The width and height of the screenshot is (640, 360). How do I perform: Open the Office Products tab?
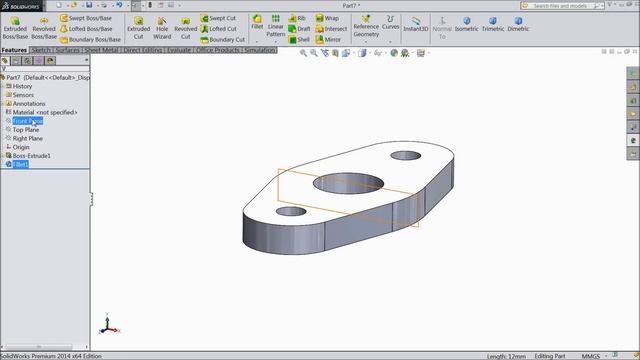click(x=218, y=50)
